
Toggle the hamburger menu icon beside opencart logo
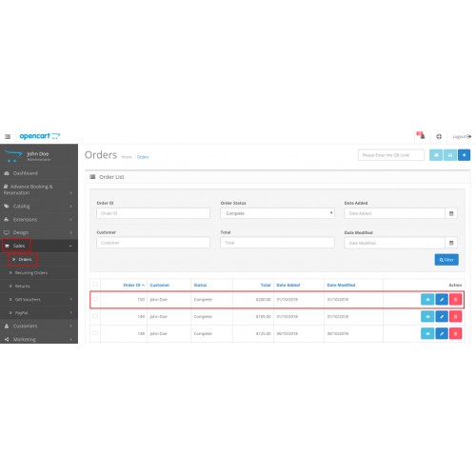8,136
